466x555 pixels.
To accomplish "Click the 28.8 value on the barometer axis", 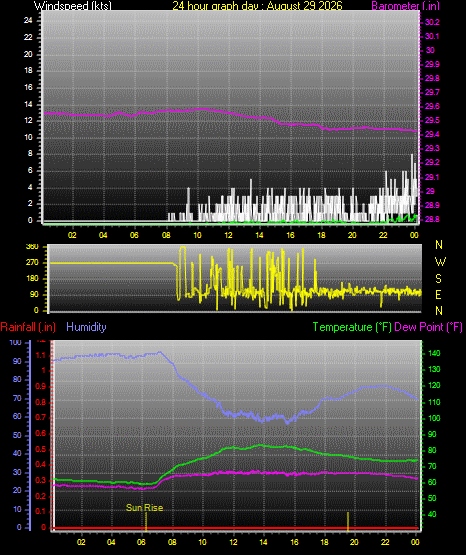I will coord(432,219).
